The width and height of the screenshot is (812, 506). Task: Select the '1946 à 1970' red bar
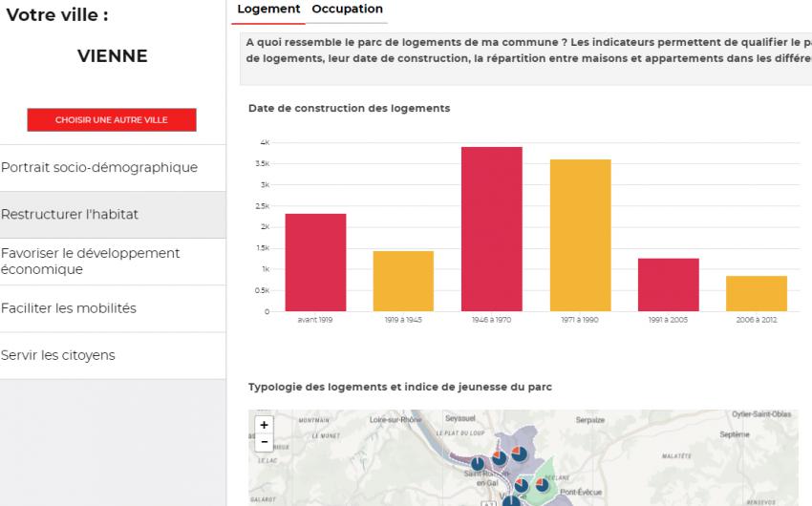[491, 229]
